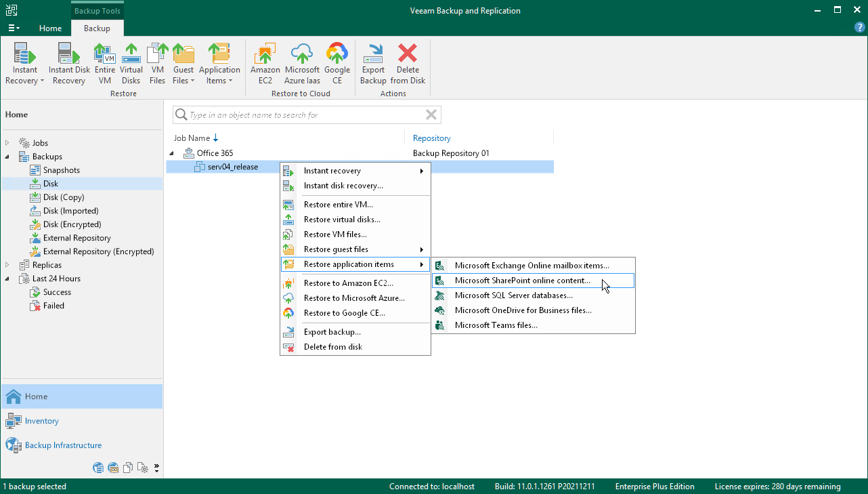The width and height of the screenshot is (868, 494).
Task: Open the Inventory navigation pane
Action: click(x=41, y=421)
